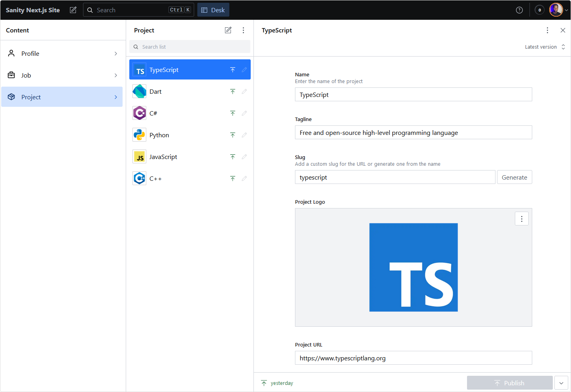571x392 pixels.
Task: Click the C# logo icon in list
Action: 139,113
